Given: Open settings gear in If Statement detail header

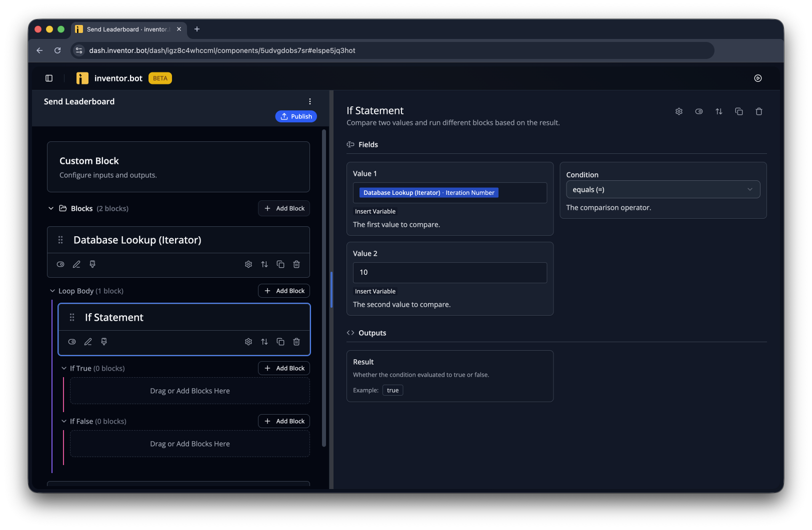Looking at the screenshot, I should pos(679,111).
